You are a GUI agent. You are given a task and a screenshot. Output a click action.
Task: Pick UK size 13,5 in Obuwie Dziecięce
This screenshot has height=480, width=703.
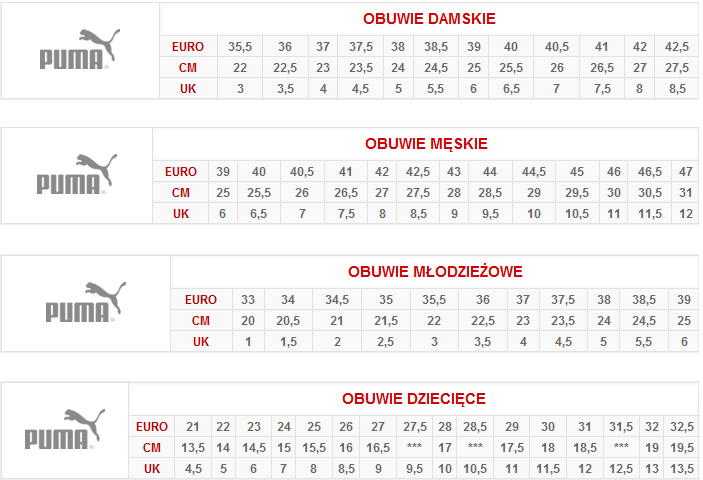click(682, 468)
